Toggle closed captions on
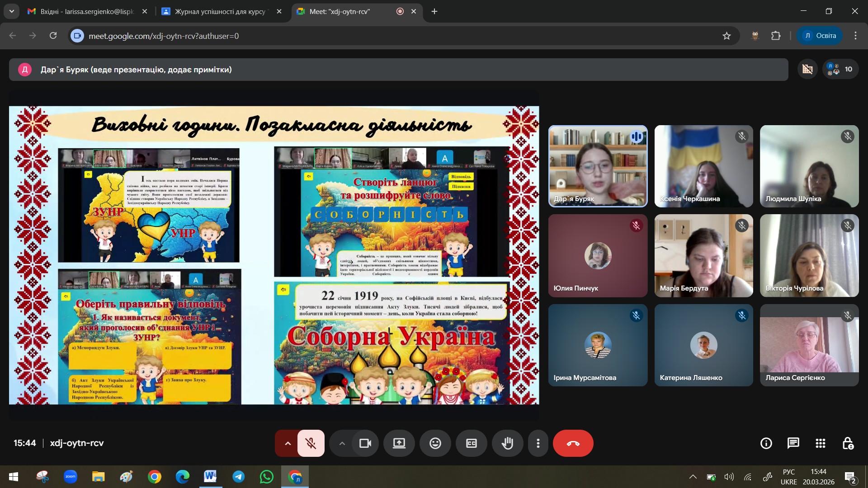Viewport: 868px width, 488px height. point(471,443)
